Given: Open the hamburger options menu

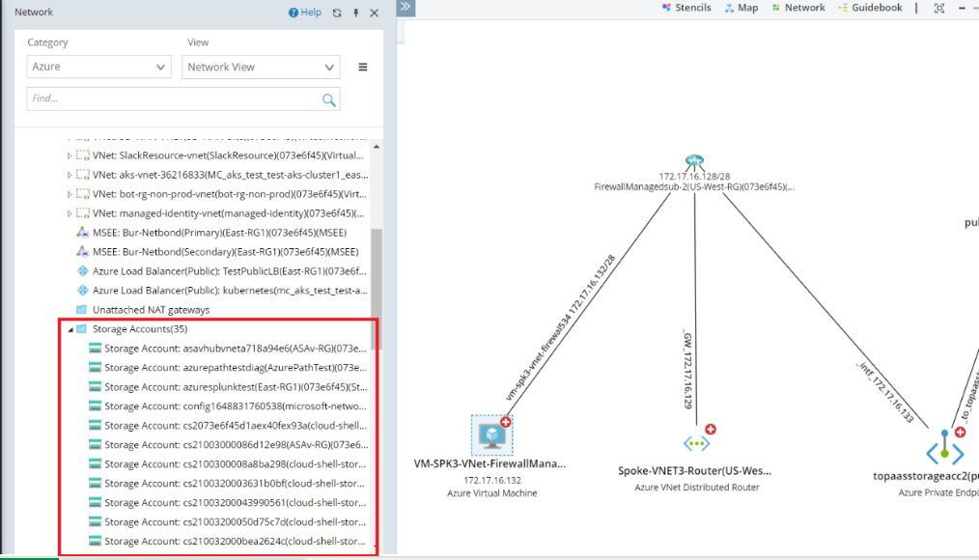Looking at the screenshot, I should click(363, 67).
